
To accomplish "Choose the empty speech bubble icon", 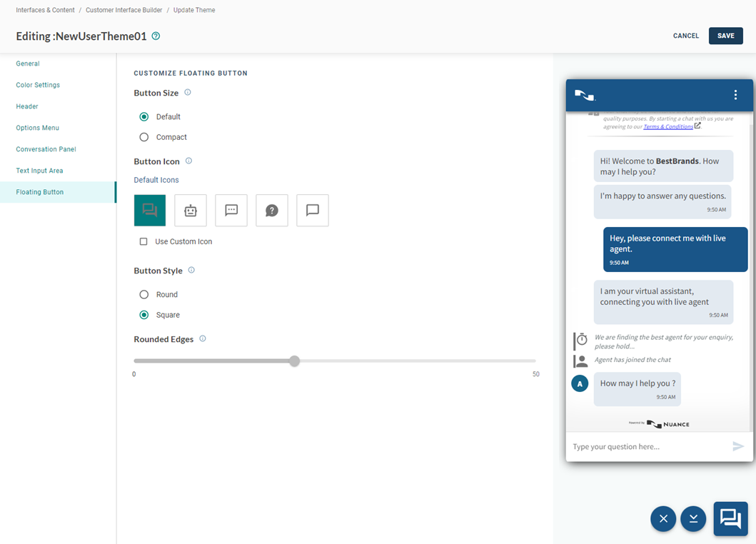I will click(313, 211).
